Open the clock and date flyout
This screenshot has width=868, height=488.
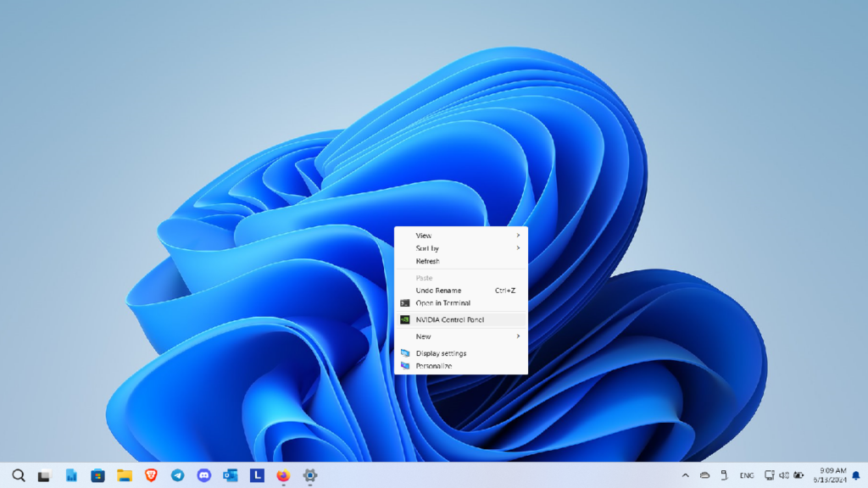coord(830,475)
